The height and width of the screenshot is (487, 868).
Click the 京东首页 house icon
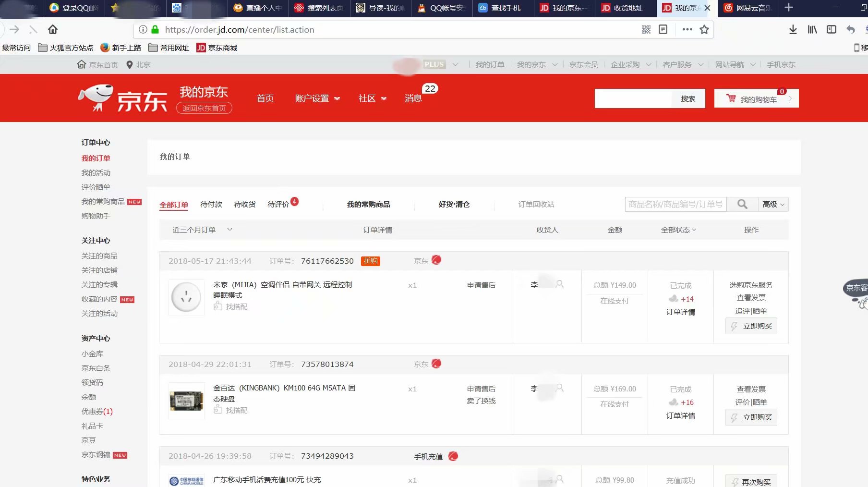(x=82, y=64)
